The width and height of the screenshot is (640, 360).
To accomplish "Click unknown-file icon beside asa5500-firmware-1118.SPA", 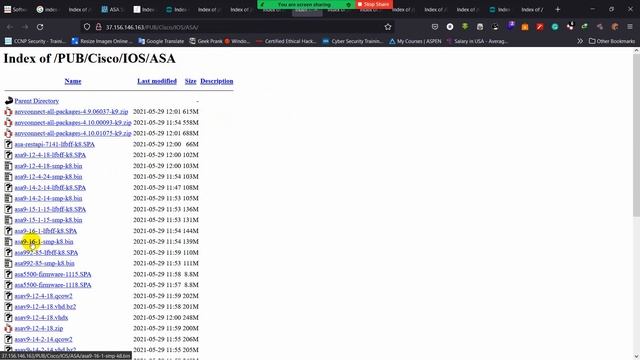I will click(x=9, y=285).
